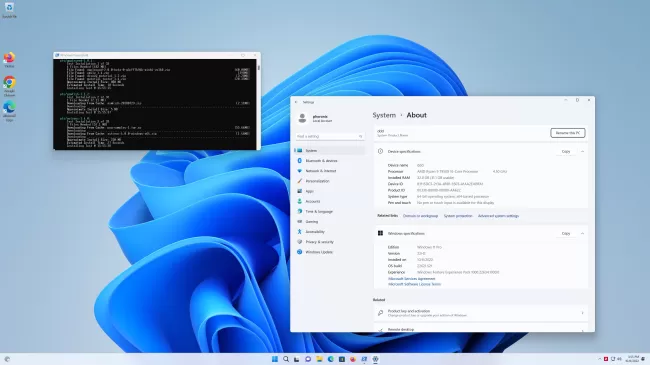Open Task View from the taskbar
Image resolution: width=650 pixels, height=365 pixels.
pyautogui.click(x=297, y=359)
